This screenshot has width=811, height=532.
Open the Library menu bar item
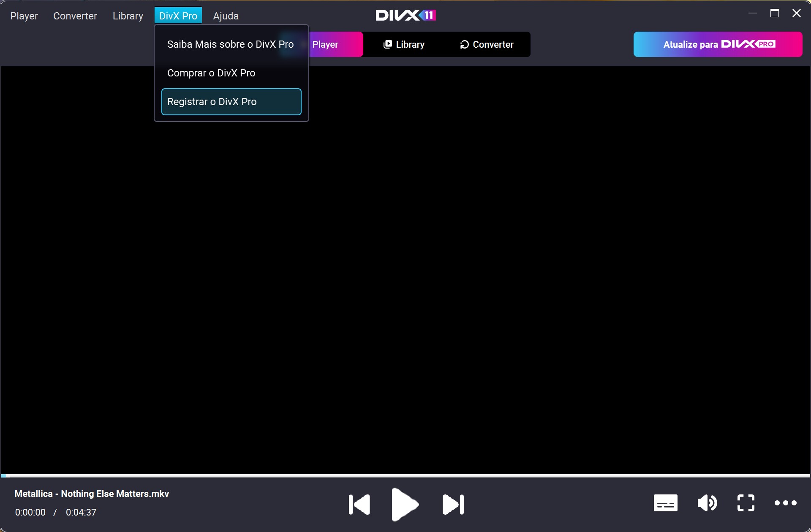(128, 16)
